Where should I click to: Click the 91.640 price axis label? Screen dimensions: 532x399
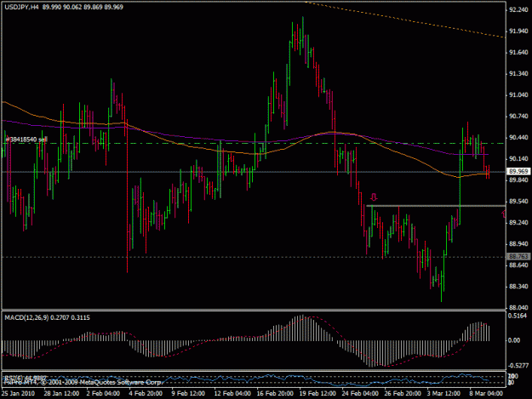(x=518, y=53)
